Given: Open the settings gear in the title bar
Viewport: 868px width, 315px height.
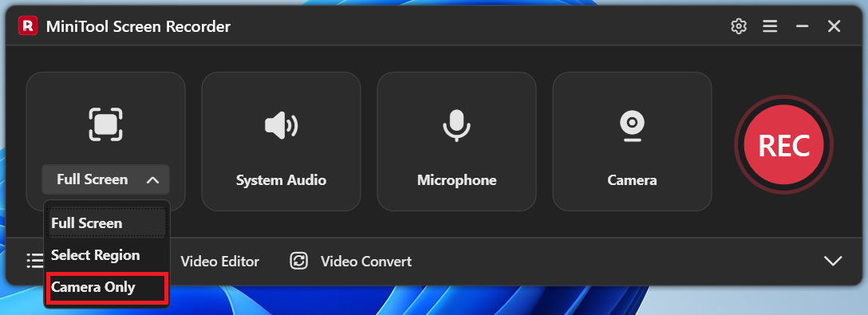Looking at the screenshot, I should pyautogui.click(x=739, y=26).
